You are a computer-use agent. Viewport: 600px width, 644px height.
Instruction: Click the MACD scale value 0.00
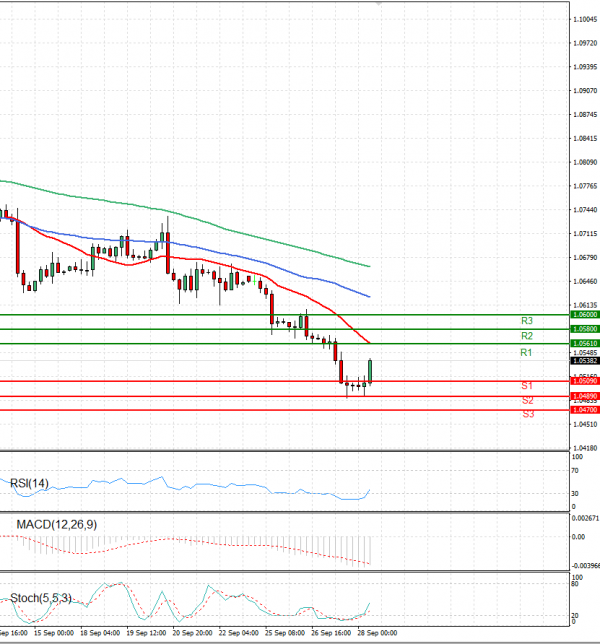578,537
